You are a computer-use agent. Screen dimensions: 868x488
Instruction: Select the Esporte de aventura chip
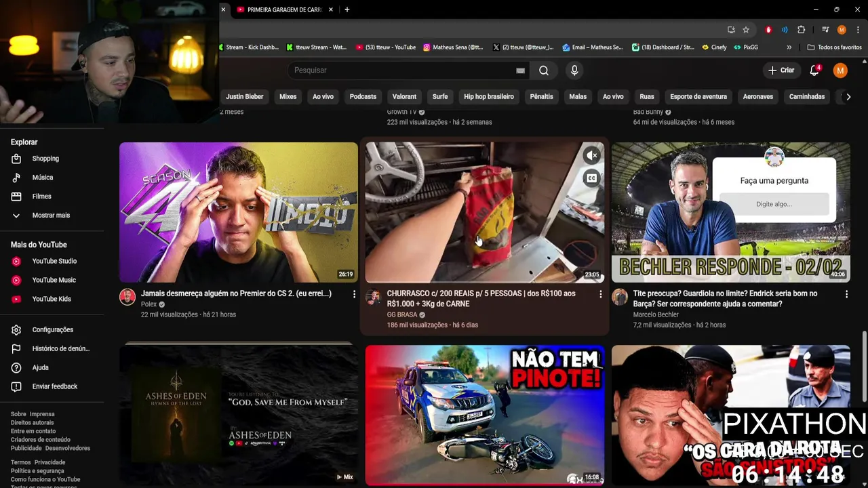click(698, 97)
